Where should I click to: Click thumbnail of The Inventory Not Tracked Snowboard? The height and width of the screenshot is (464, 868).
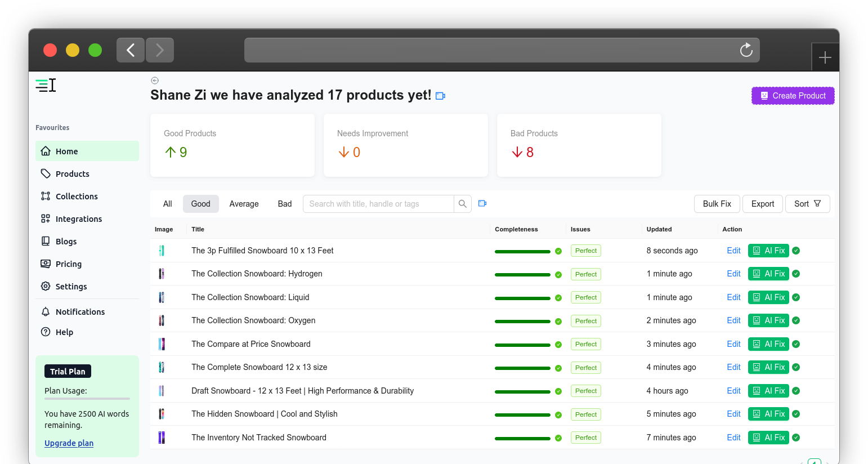[x=162, y=438]
